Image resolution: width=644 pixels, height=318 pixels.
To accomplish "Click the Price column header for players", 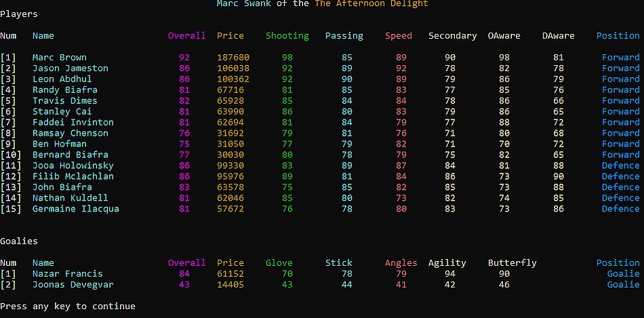I will tap(230, 36).
